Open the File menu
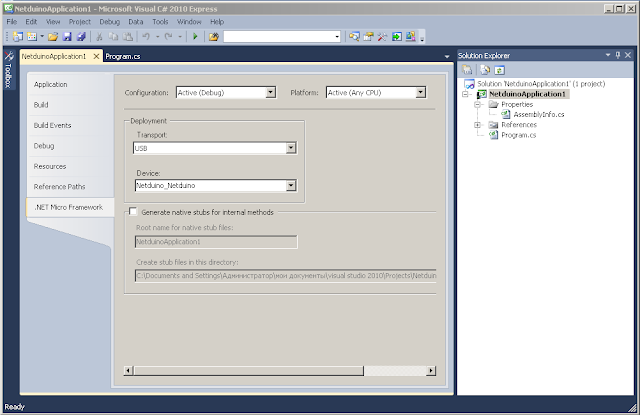Viewport: 640px width, 415px height. point(11,22)
